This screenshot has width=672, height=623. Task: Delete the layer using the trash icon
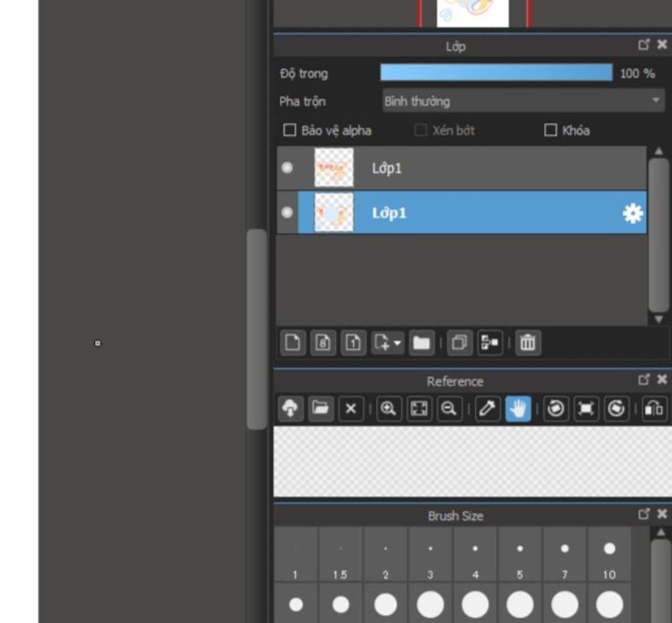(528, 343)
